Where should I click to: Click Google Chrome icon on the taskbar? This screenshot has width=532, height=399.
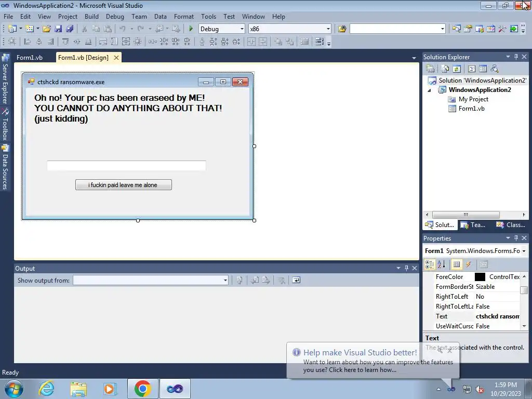coord(142,389)
